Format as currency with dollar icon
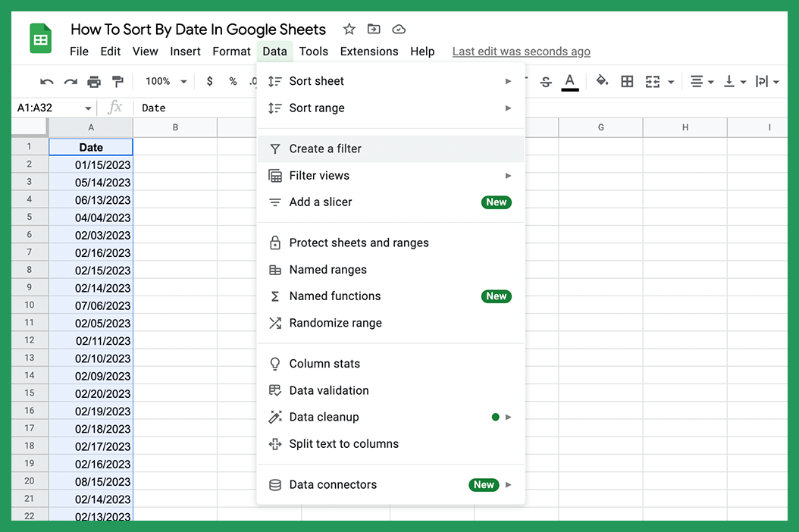This screenshot has height=532, width=799. 209,81
